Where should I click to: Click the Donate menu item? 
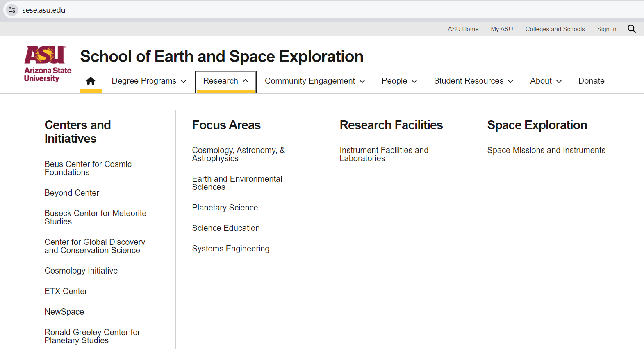click(x=591, y=81)
